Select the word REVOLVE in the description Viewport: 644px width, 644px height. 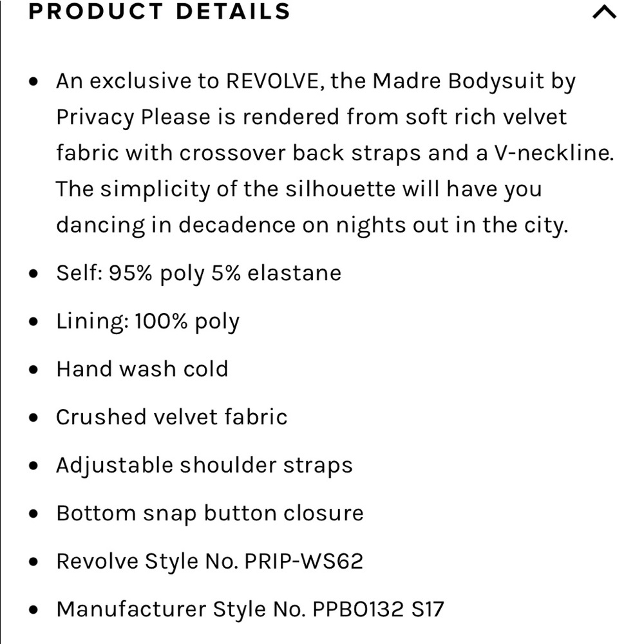click(272, 80)
